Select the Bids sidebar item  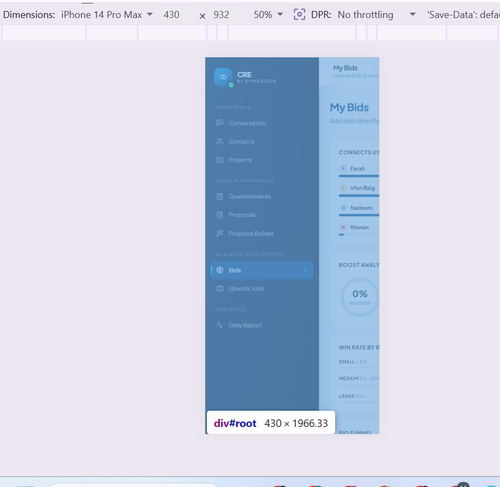(262, 270)
